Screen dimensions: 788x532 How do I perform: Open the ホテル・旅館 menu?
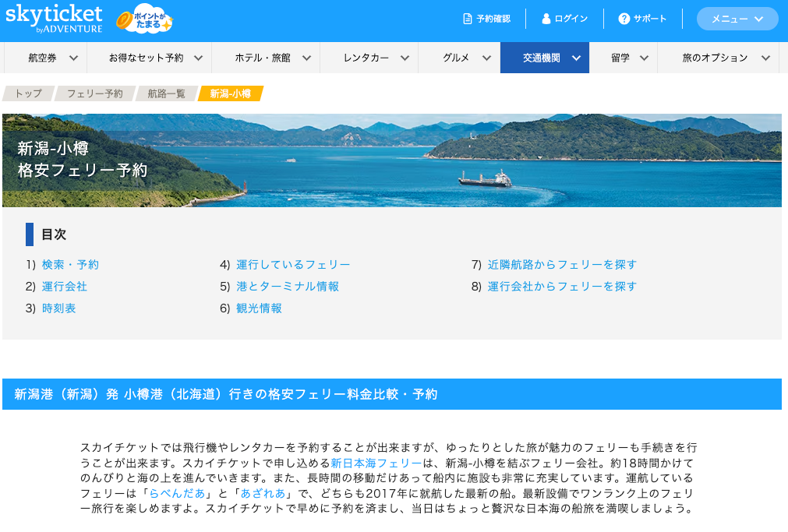273,58
